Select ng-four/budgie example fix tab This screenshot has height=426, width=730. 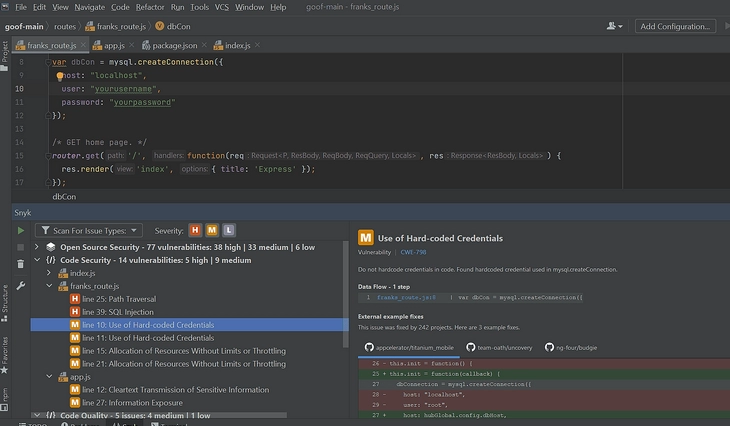(x=571, y=347)
